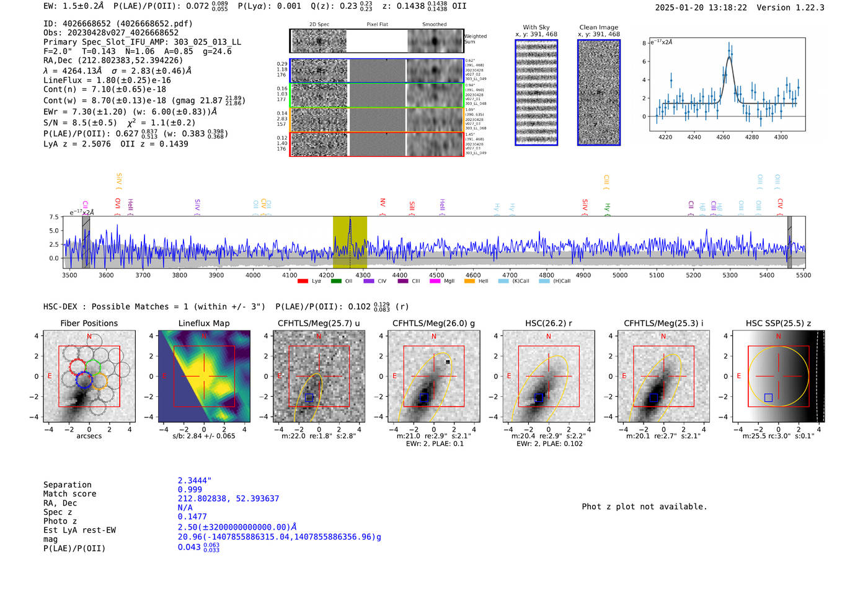Select the CFHTLS/Meg(25.7) u-band cutout

[x=319, y=376]
